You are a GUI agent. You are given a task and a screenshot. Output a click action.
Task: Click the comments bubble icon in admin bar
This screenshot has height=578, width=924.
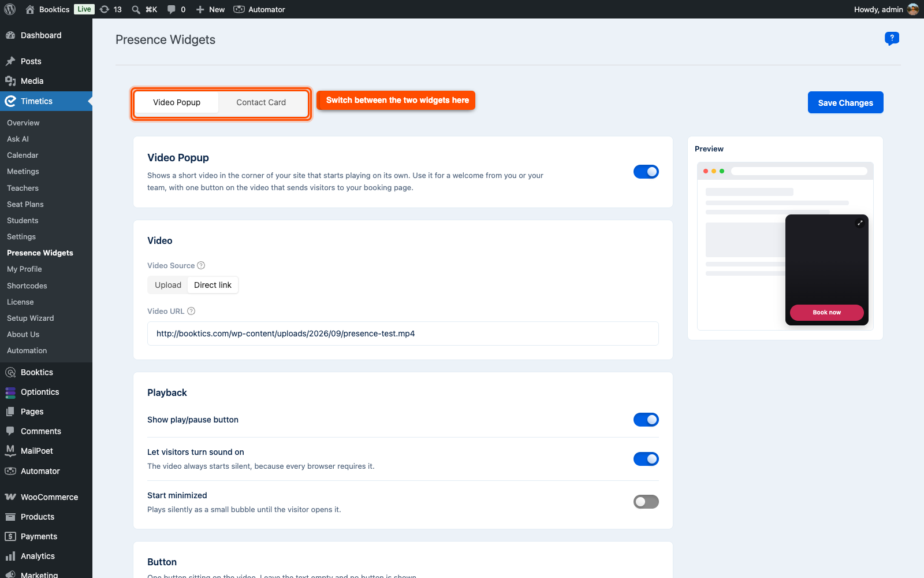point(172,9)
